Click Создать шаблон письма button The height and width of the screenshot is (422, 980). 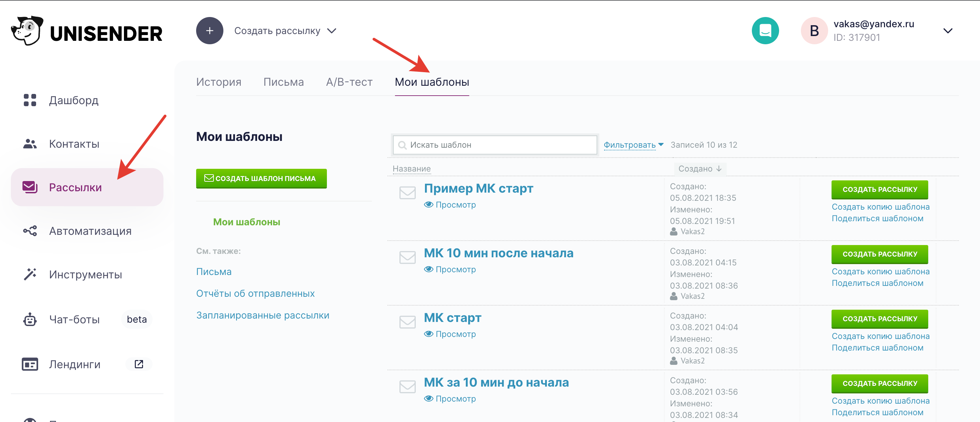(x=261, y=178)
